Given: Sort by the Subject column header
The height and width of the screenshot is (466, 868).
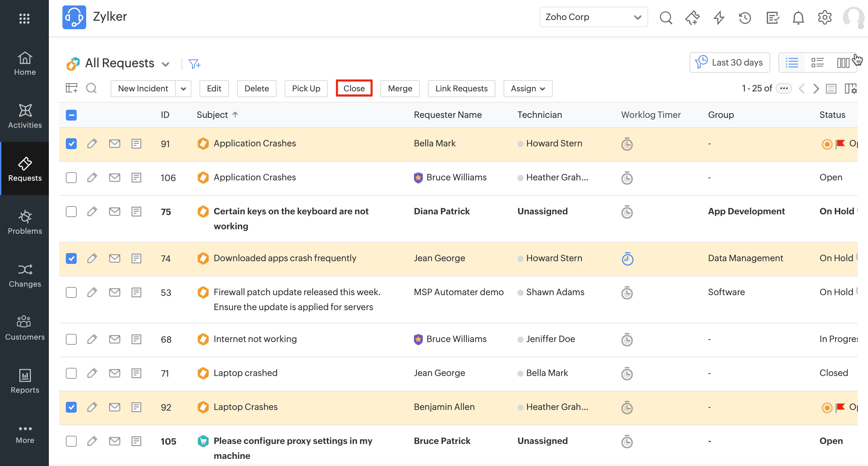Looking at the screenshot, I should coord(212,115).
